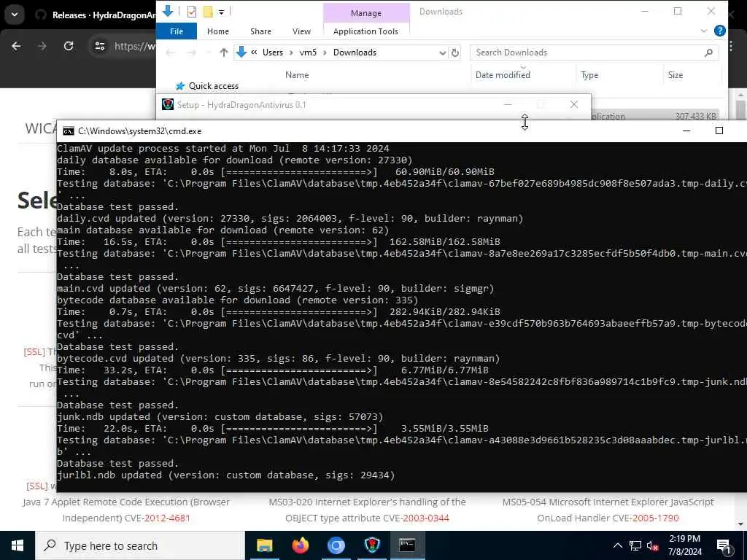
Task: Click the taskbar search box
Action: [x=140, y=545]
